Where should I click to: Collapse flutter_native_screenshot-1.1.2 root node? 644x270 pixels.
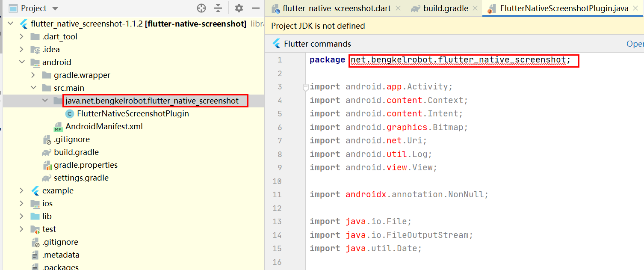[x=10, y=24]
